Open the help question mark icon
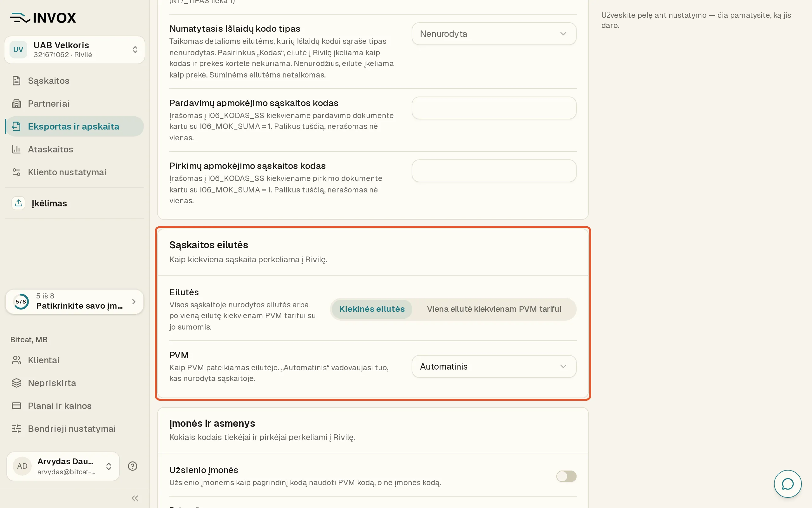 pos(133,466)
